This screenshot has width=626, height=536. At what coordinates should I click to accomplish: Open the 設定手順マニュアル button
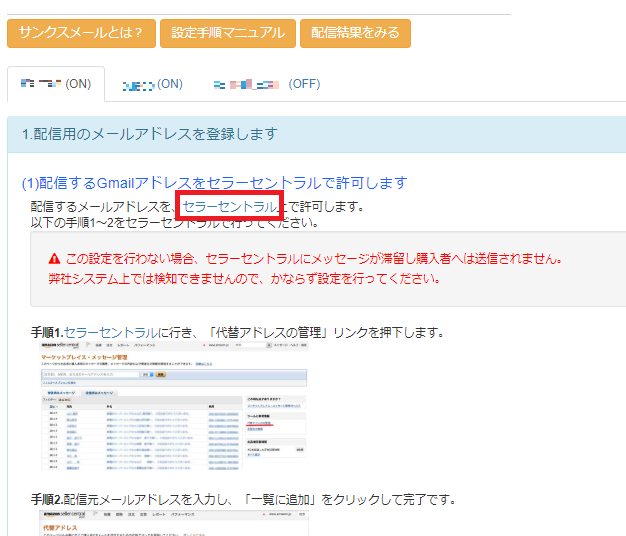[x=228, y=33]
